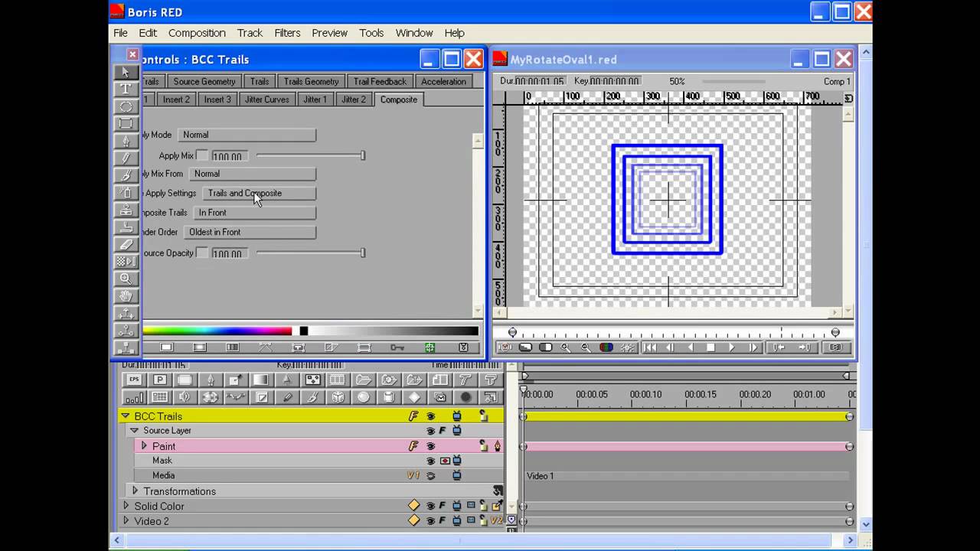Pick a color from the rainbow color bar

pos(217,331)
